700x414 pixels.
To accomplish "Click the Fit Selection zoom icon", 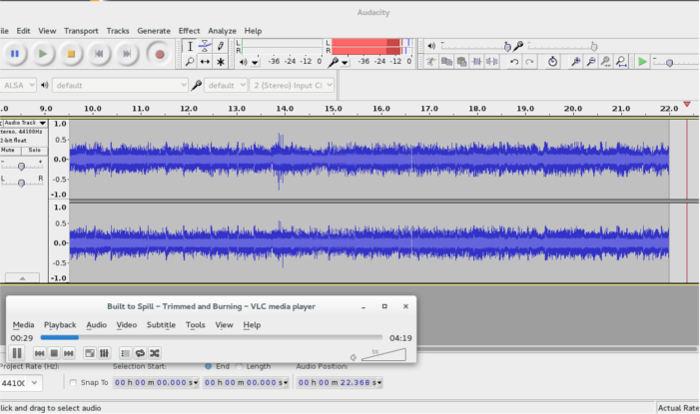I will (x=606, y=62).
